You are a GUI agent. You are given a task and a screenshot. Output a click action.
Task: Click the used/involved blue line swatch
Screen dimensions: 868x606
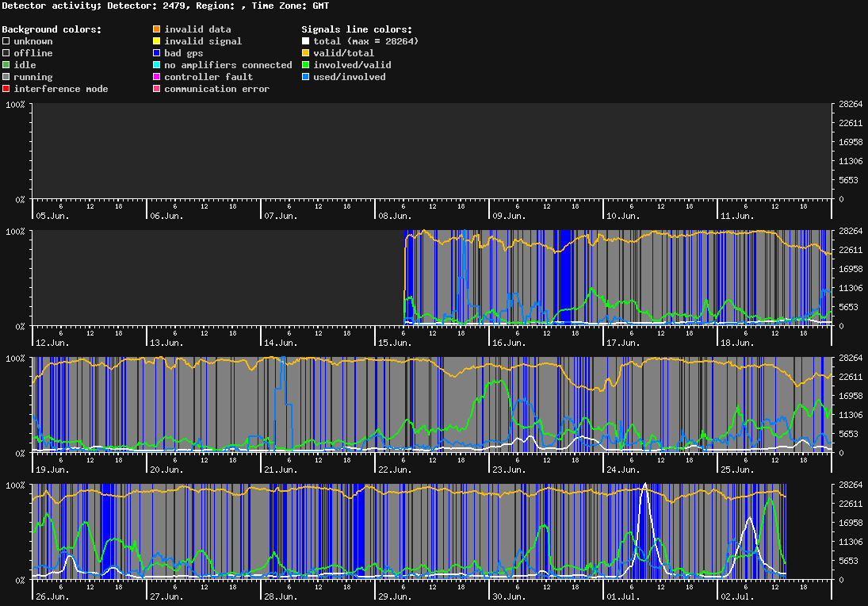point(305,77)
